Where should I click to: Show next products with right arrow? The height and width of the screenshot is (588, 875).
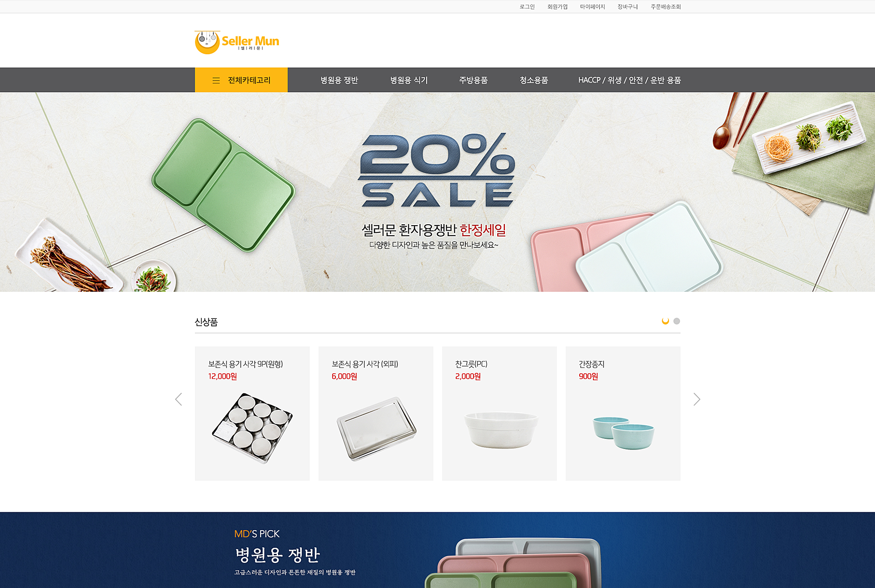(697, 399)
